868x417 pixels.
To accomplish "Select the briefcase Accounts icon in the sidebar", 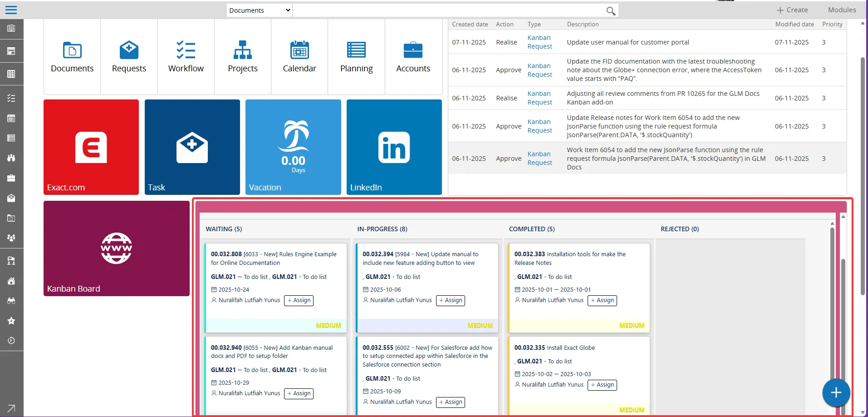I will click(11, 178).
